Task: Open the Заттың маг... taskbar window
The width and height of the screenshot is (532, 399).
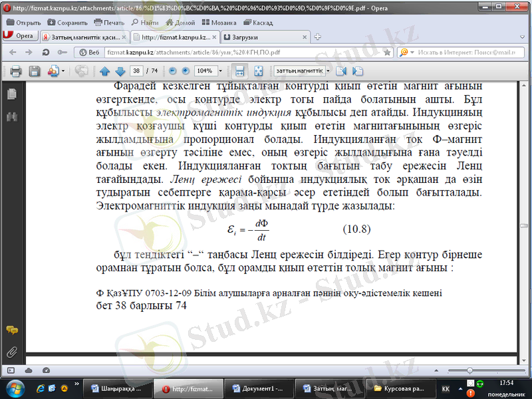Action: (x=329, y=389)
